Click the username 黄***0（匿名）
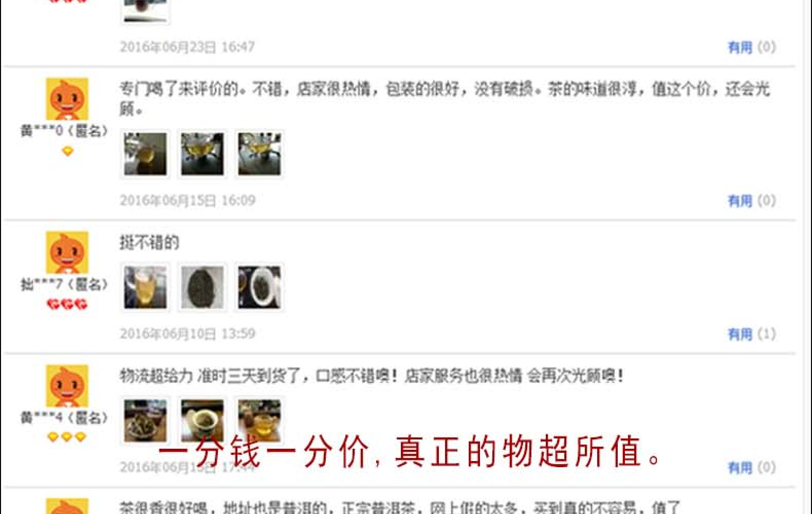812x514 pixels. (x=64, y=131)
